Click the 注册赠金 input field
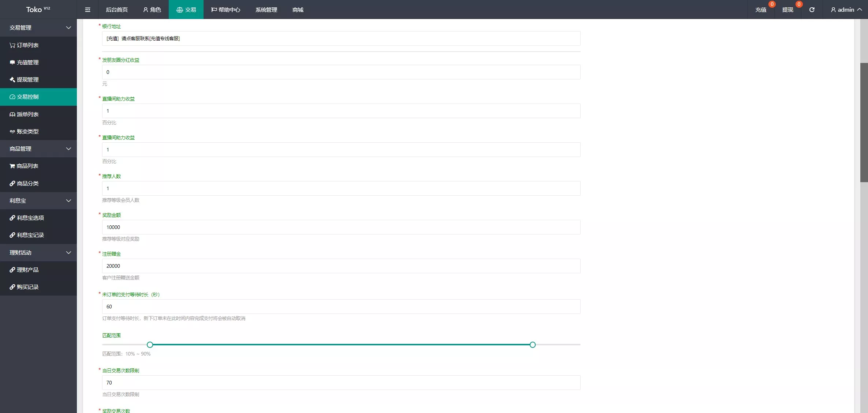868x413 pixels. click(340, 266)
